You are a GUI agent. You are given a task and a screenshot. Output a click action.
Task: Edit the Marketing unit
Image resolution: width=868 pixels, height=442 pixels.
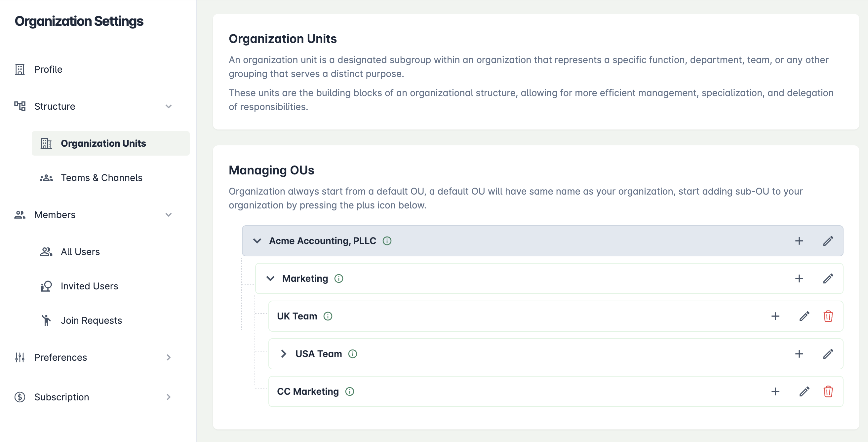(x=828, y=278)
